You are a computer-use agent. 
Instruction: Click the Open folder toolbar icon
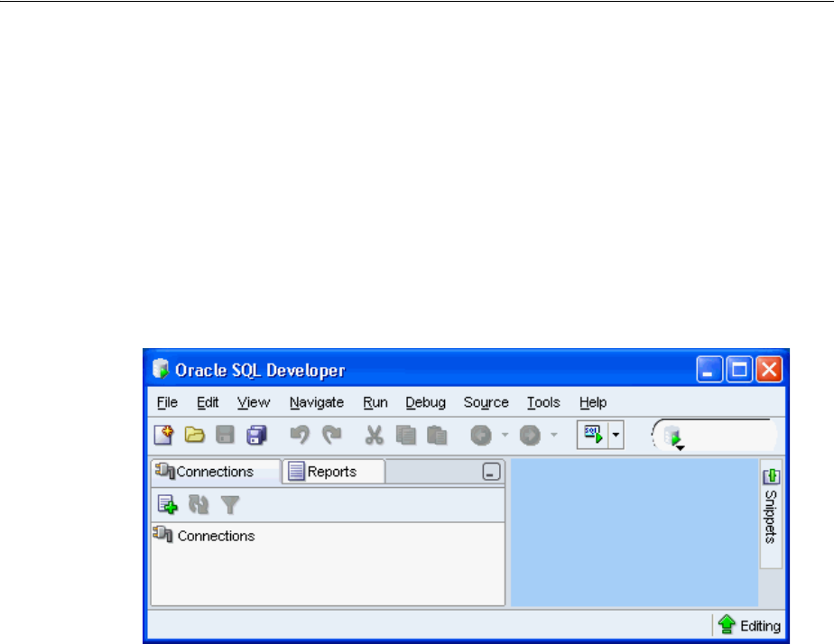195,435
